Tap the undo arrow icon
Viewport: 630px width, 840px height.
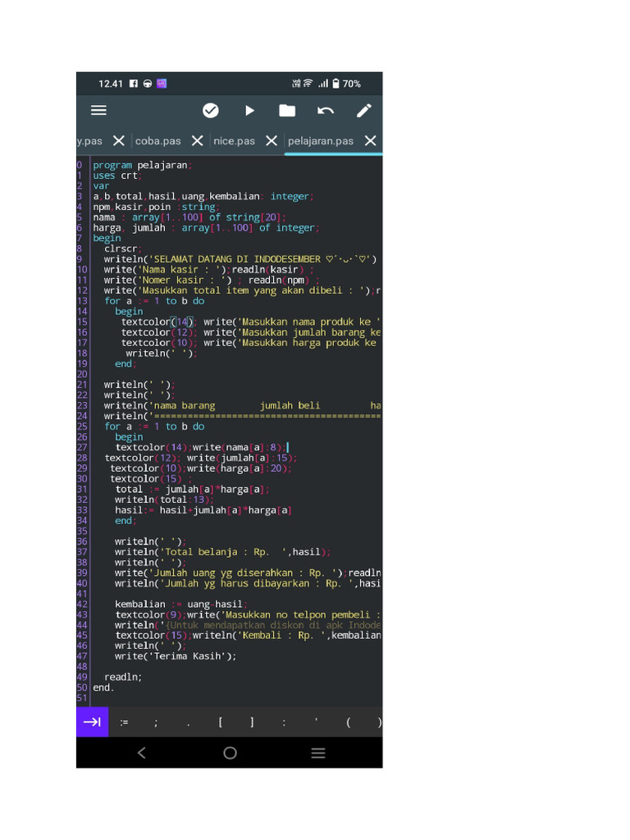click(x=326, y=111)
